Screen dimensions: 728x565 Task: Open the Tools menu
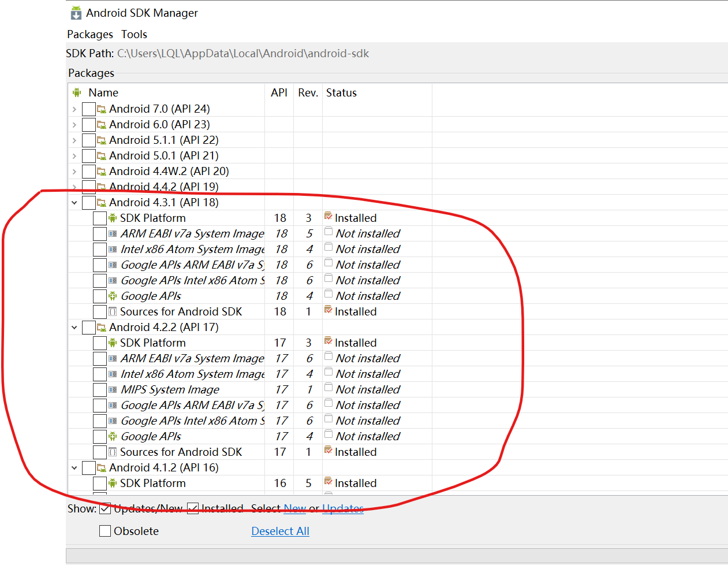pos(134,34)
